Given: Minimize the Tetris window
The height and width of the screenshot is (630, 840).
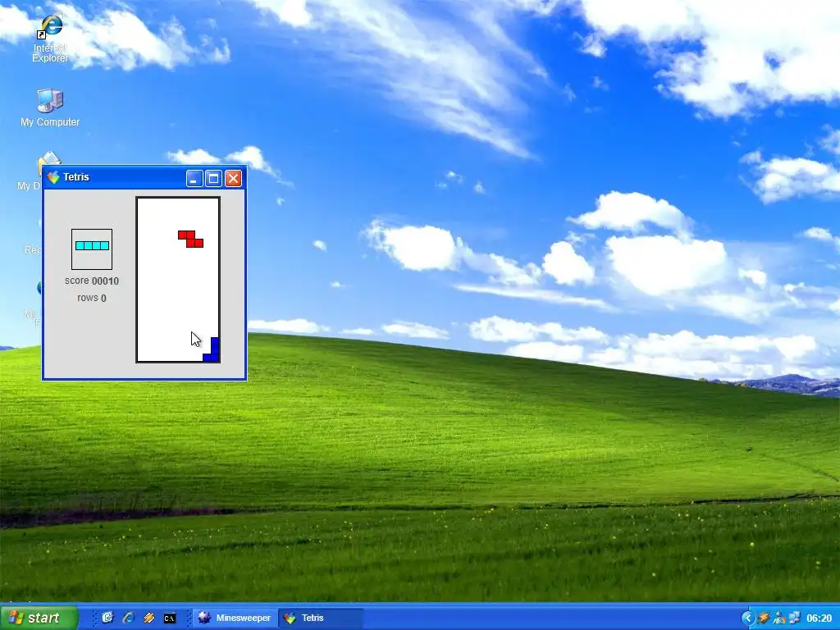Looking at the screenshot, I should coord(194,178).
